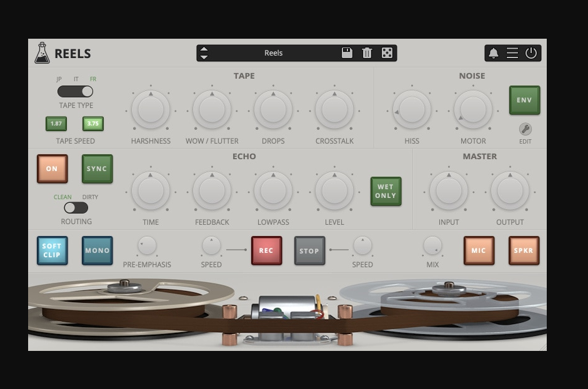Open the notifications bell icon
The width and height of the screenshot is (588, 389).
click(493, 53)
